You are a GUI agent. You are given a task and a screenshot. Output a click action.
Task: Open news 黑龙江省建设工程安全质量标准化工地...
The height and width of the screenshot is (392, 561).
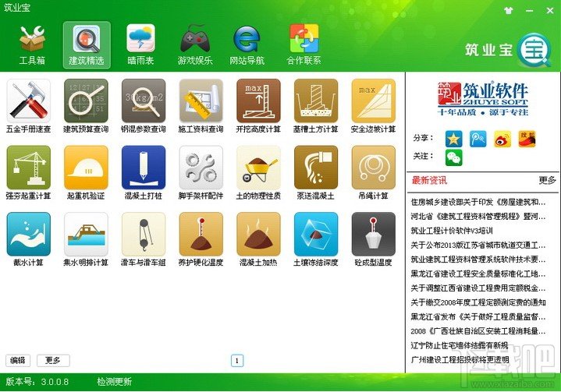[478, 274]
